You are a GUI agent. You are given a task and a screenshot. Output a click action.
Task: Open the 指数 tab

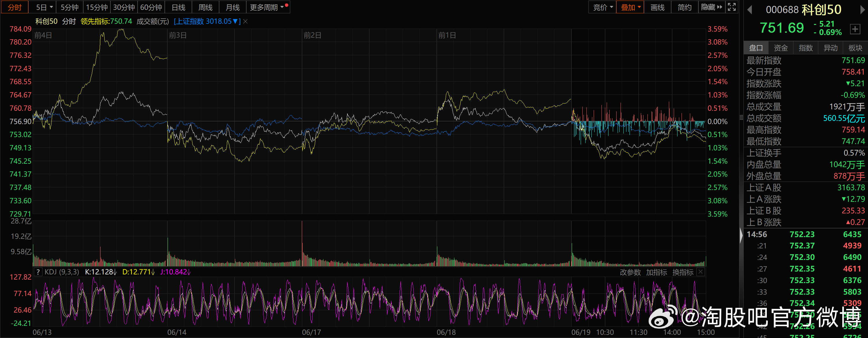click(x=806, y=48)
